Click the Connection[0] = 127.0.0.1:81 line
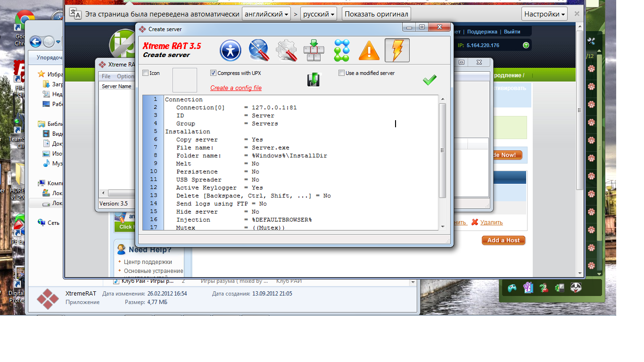644x362 pixels. tap(237, 107)
